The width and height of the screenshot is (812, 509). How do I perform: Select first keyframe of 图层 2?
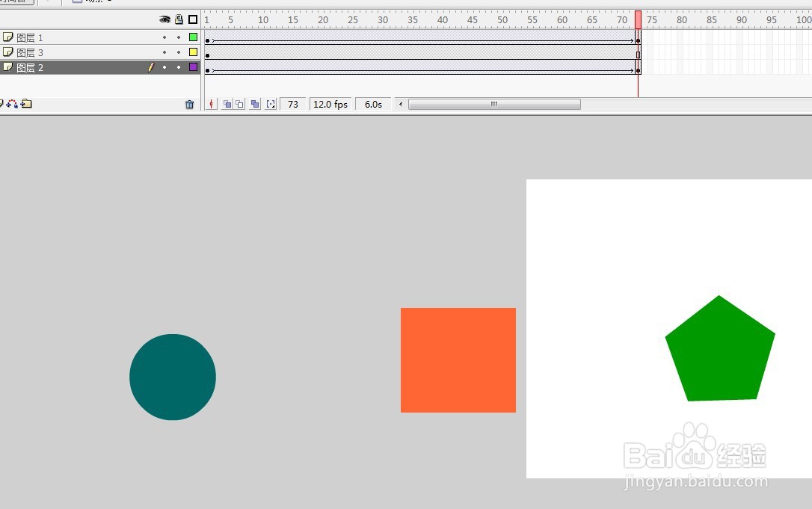(208, 70)
